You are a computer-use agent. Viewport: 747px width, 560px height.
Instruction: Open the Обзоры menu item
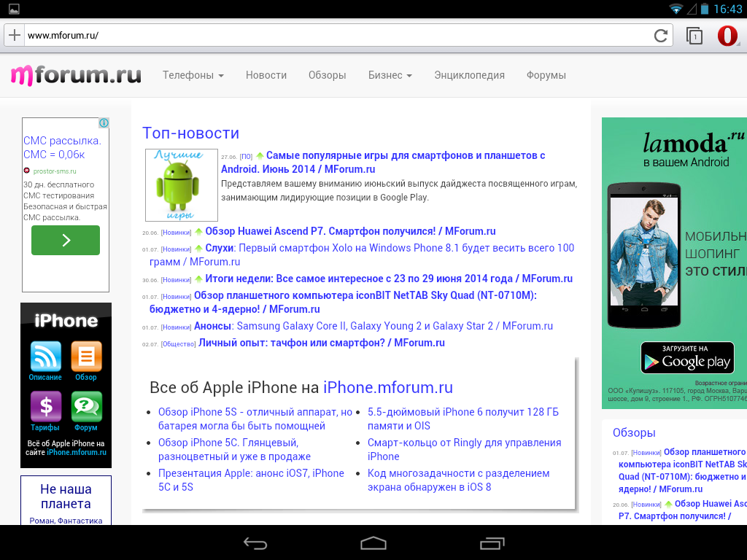tap(327, 75)
